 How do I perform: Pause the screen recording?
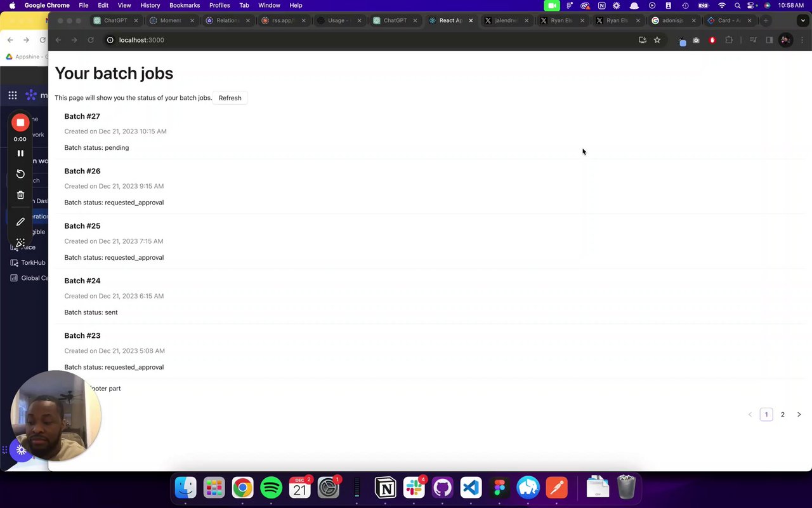click(x=20, y=153)
